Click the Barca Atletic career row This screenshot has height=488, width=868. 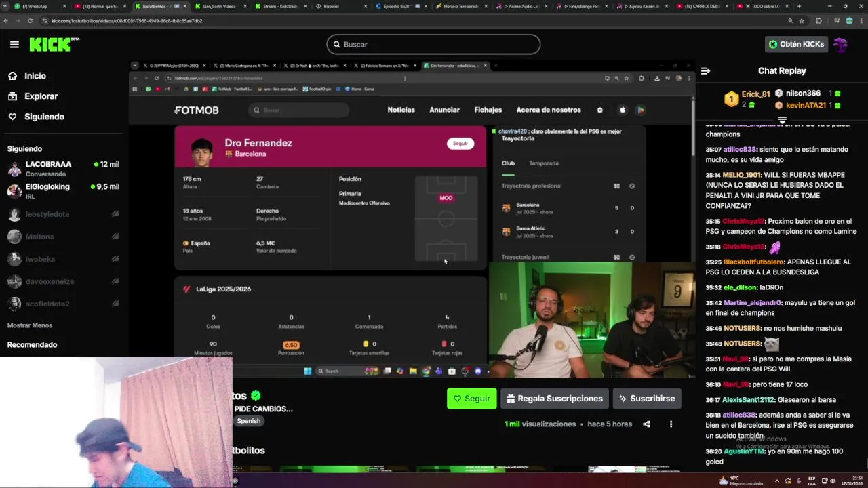click(568, 232)
